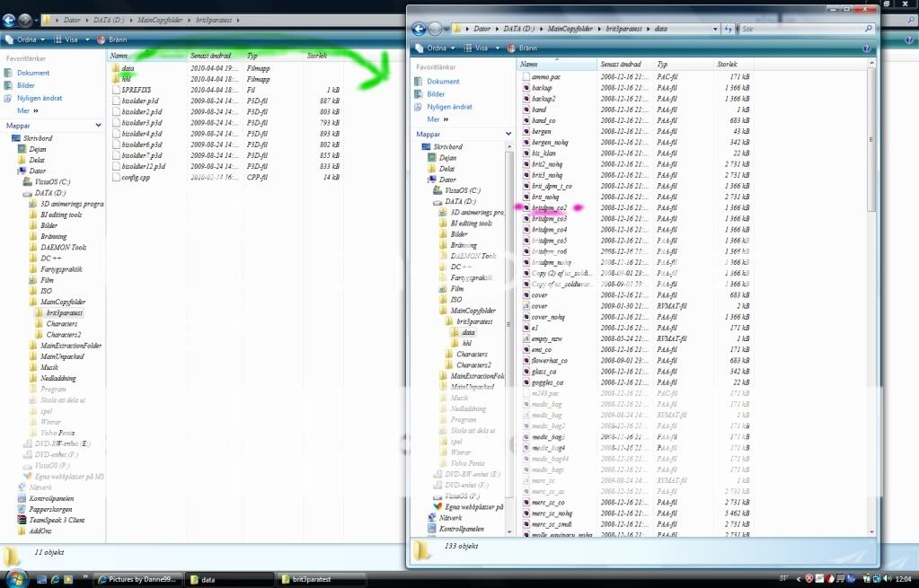
Task: Open the Dokument favorite link in left window
Action: 33,73
